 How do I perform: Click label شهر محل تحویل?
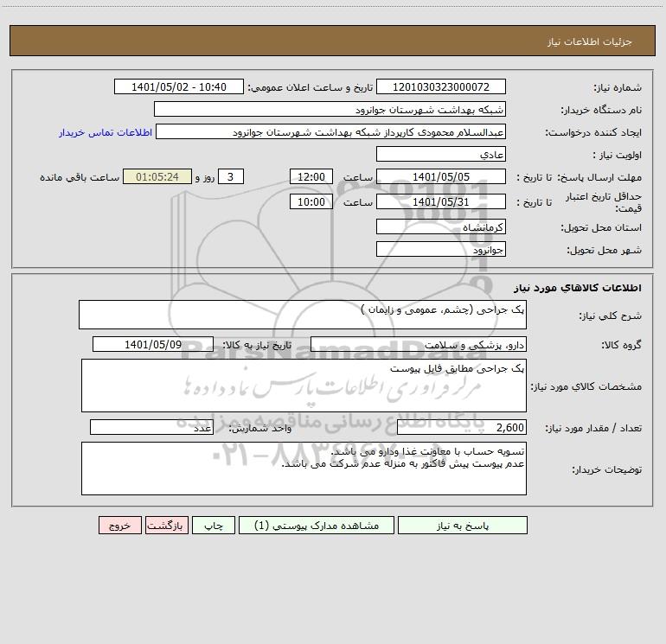pos(605,251)
